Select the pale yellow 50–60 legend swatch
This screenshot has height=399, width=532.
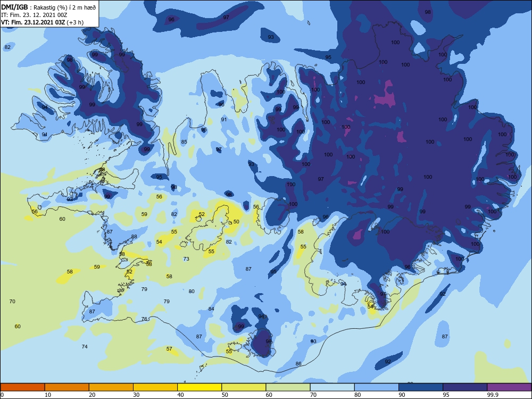click(244, 387)
